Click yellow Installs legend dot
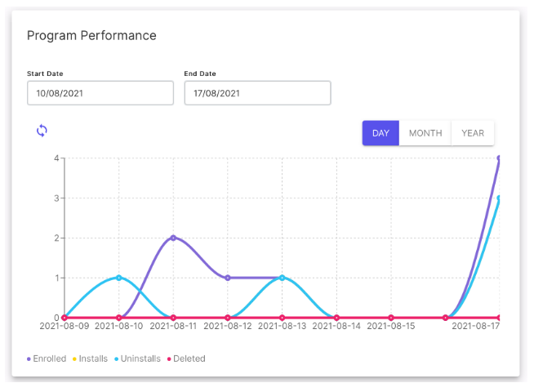The height and width of the screenshot is (392, 534). (74, 359)
